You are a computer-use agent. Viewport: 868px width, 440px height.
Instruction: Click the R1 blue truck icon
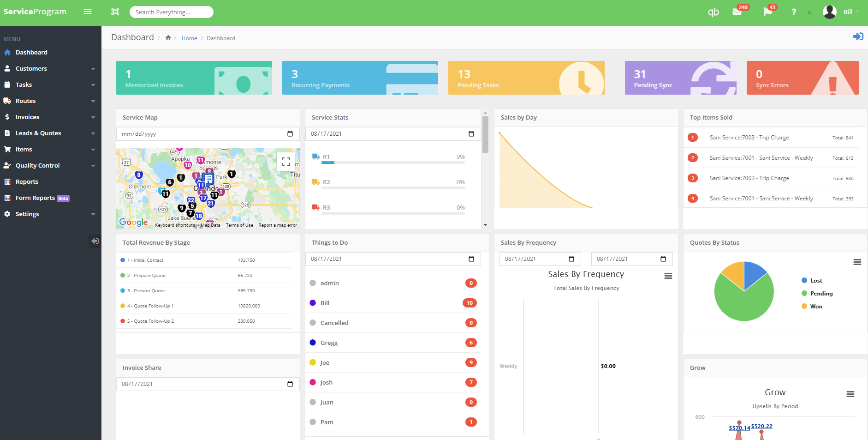(x=316, y=157)
